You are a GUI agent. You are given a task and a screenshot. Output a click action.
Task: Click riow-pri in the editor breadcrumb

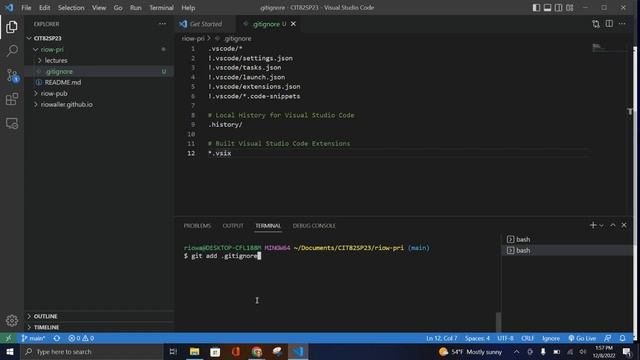point(193,38)
